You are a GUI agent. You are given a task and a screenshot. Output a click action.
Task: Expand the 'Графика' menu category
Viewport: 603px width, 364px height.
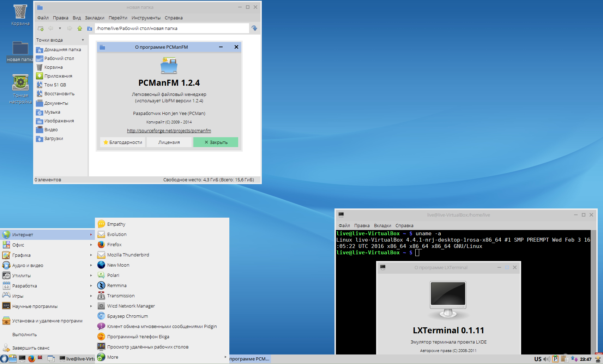click(x=48, y=255)
